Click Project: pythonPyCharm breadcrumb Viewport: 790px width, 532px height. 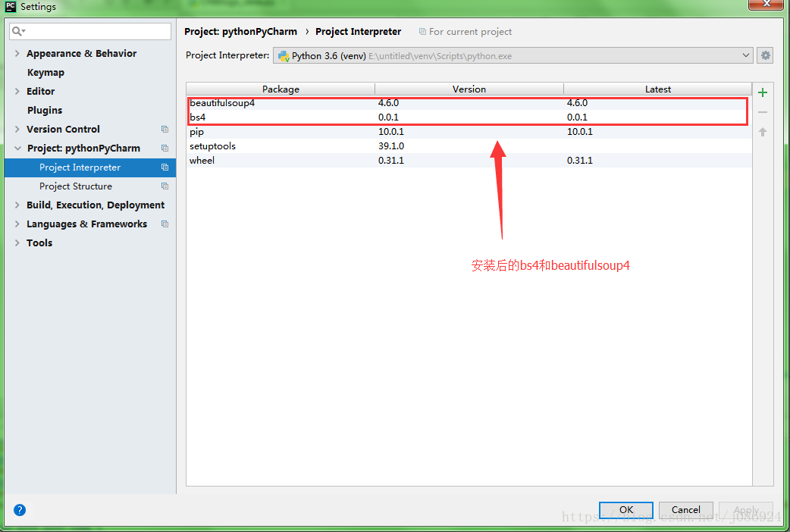coord(241,32)
